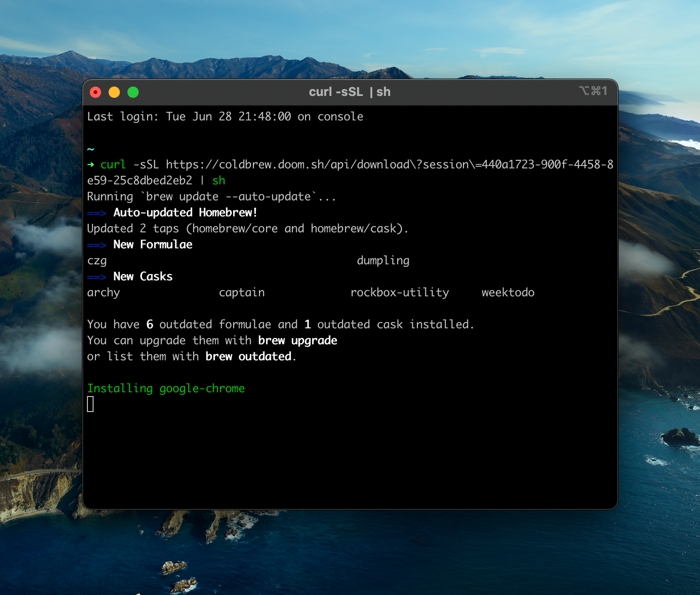Click the 'Installing google-chrome' status line
Viewport: 700px width, 595px height.
[166, 389]
